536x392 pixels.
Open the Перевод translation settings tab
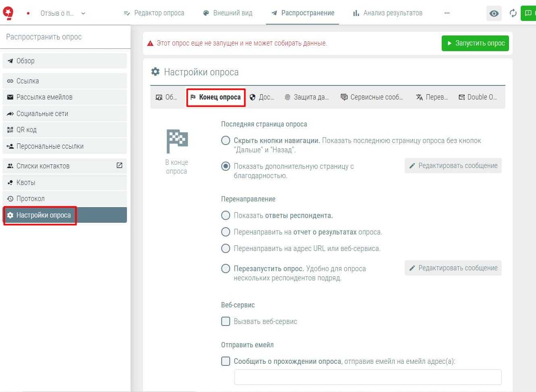[432, 97]
